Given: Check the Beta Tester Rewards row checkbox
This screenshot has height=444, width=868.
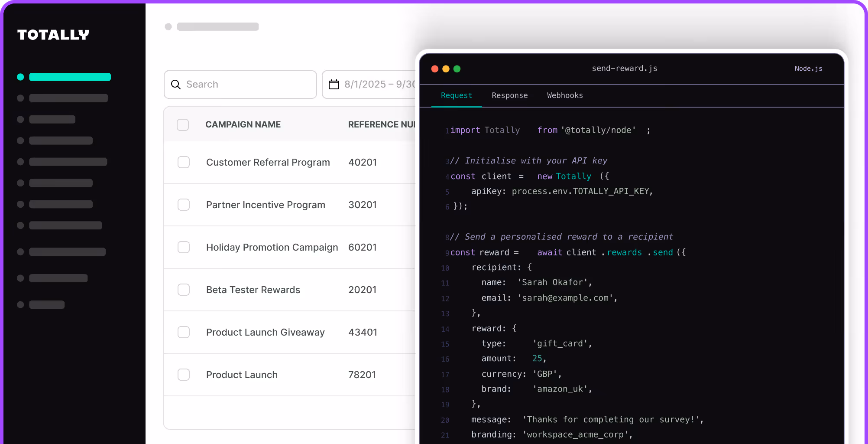Looking at the screenshot, I should click(x=184, y=290).
